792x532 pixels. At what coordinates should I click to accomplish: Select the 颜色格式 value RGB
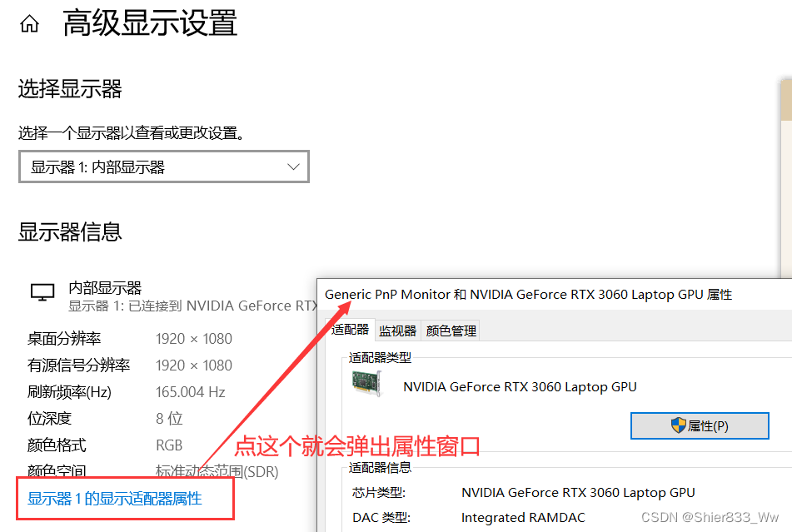[169, 445]
